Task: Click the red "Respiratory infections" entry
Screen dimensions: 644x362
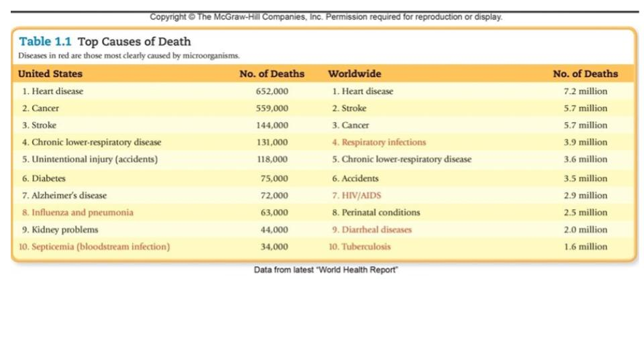Action: click(378, 142)
